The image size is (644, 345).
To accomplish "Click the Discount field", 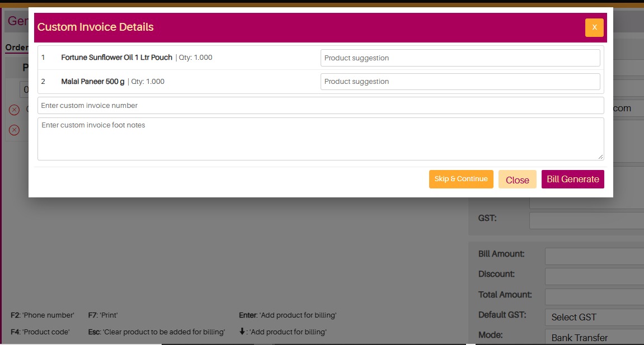I will coord(594,276).
